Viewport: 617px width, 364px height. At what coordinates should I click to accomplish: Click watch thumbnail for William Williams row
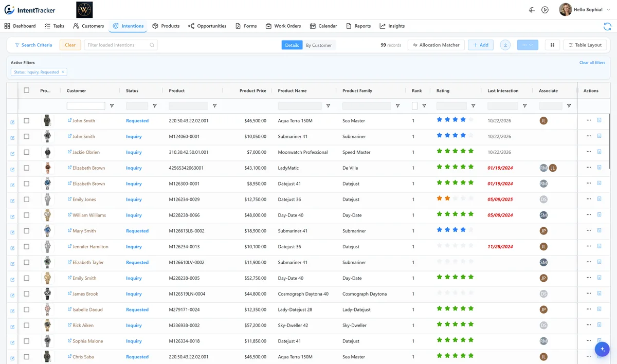coord(47,215)
